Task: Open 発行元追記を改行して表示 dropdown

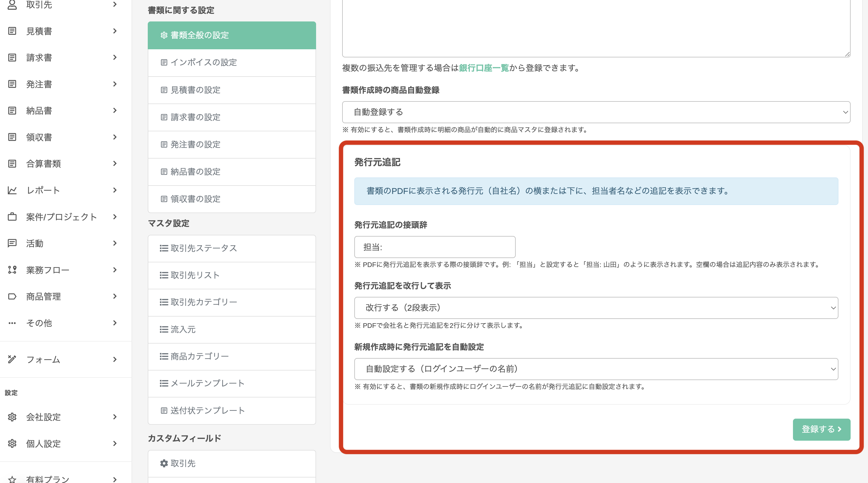Action: [x=596, y=308]
